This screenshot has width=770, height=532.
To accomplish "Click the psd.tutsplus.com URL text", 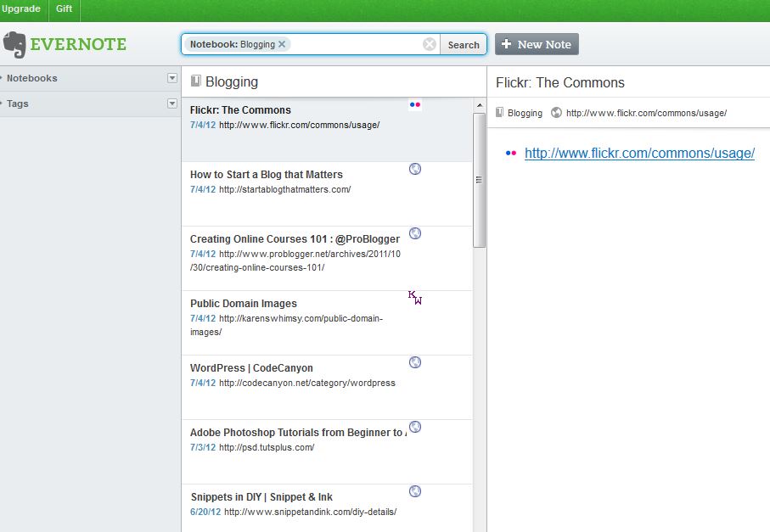I will [x=267, y=448].
